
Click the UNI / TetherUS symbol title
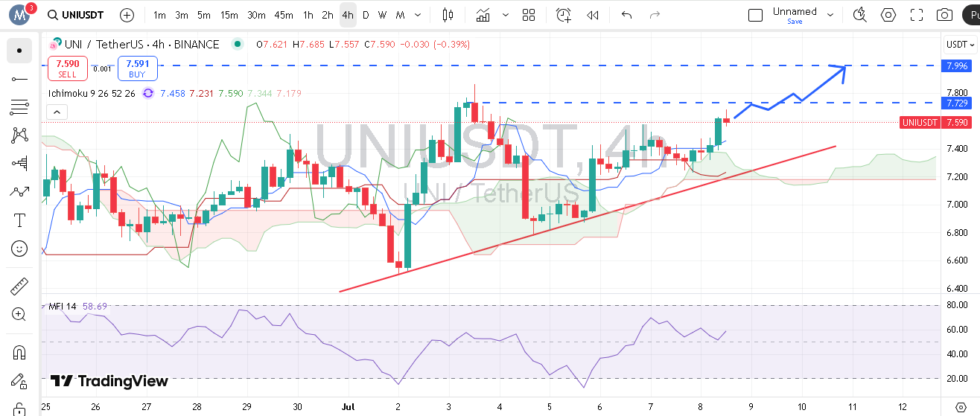click(140, 45)
